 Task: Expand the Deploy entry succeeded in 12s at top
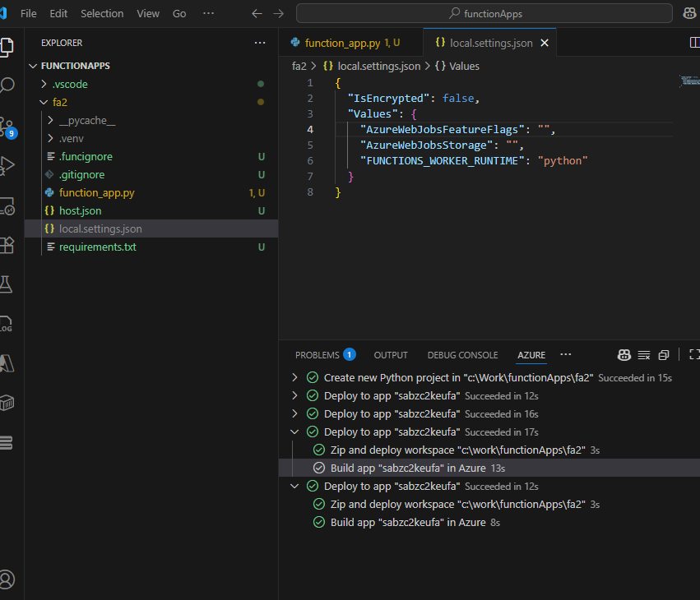(294, 395)
